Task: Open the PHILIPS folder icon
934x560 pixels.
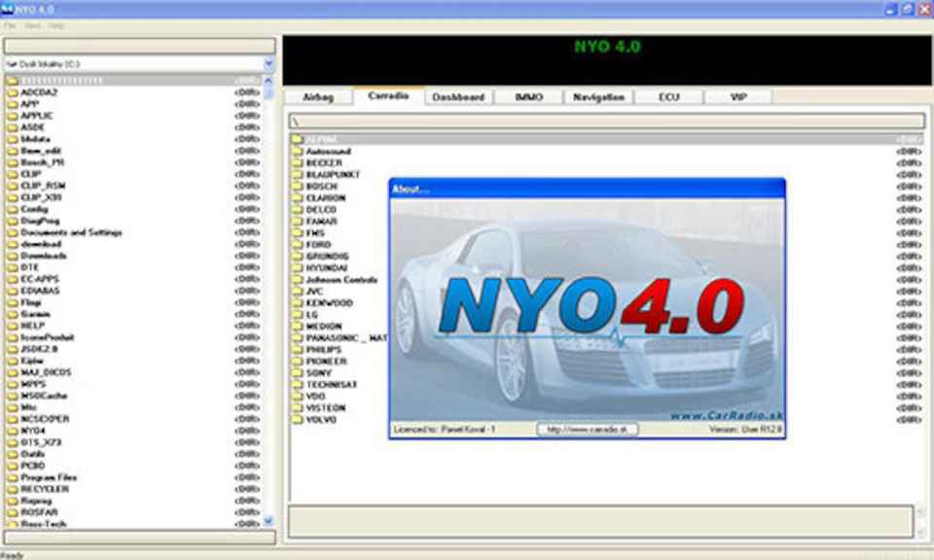Action: 298,349
